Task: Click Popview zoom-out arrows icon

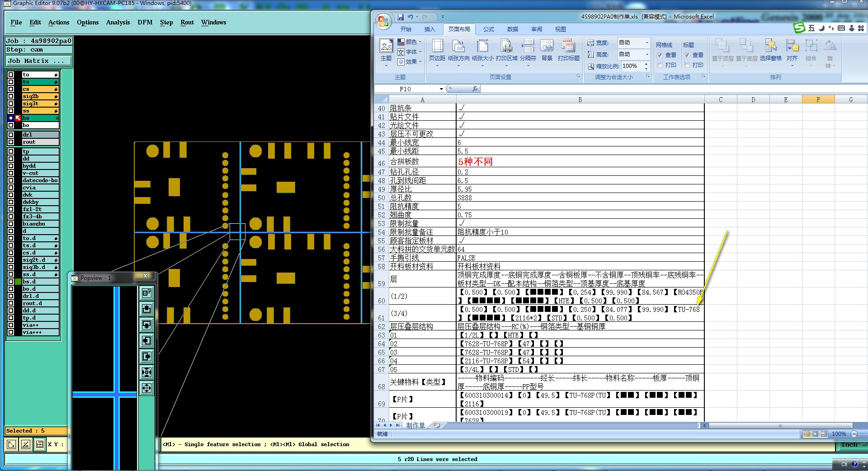Action: coord(146,388)
